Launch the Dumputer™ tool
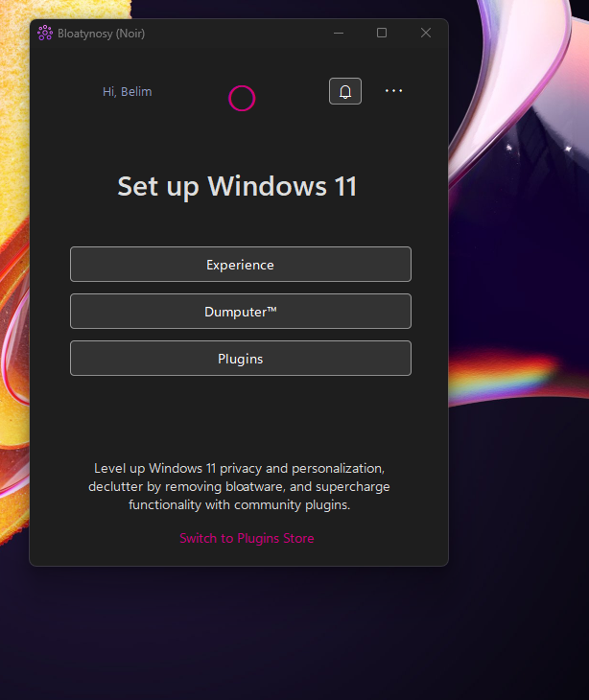 (241, 311)
